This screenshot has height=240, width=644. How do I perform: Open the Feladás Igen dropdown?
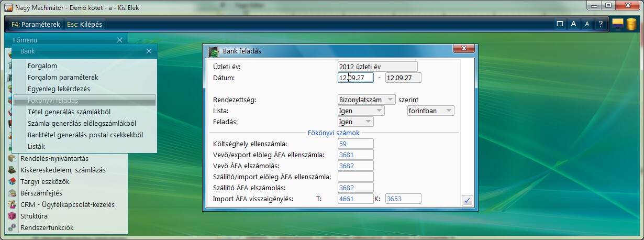(x=356, y=122)
